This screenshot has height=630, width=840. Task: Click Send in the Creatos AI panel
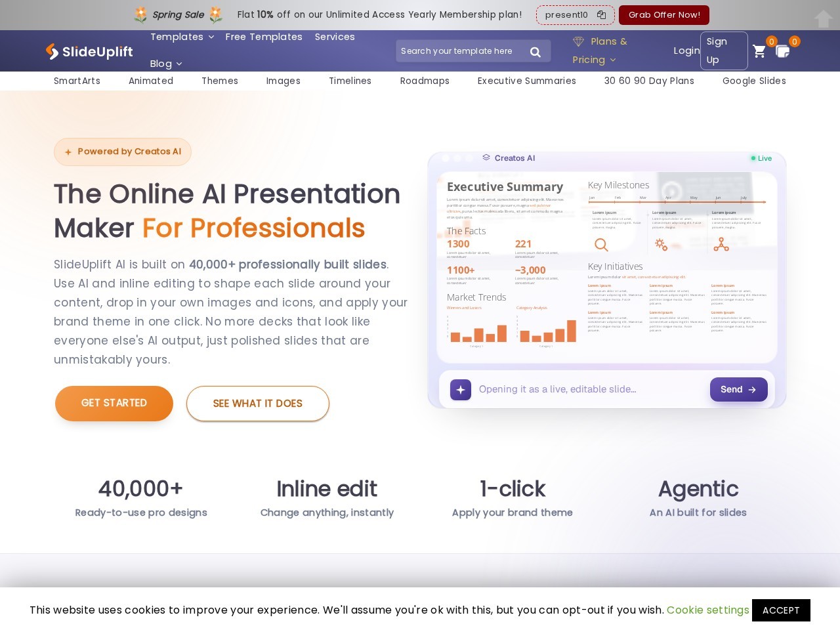pyautogui.click(x=739, y=390)
